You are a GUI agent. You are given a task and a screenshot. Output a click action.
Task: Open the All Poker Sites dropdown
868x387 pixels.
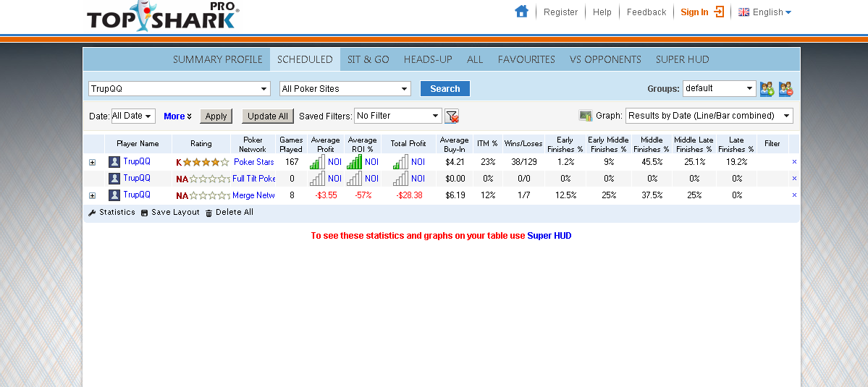[345, 89]
